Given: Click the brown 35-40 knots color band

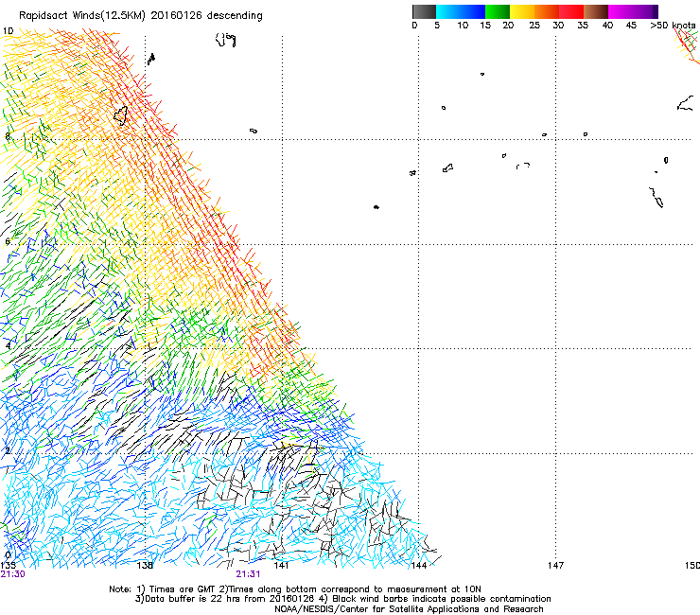Looking at the screenshot, I should pyautogui.click(x=596, y=11).
